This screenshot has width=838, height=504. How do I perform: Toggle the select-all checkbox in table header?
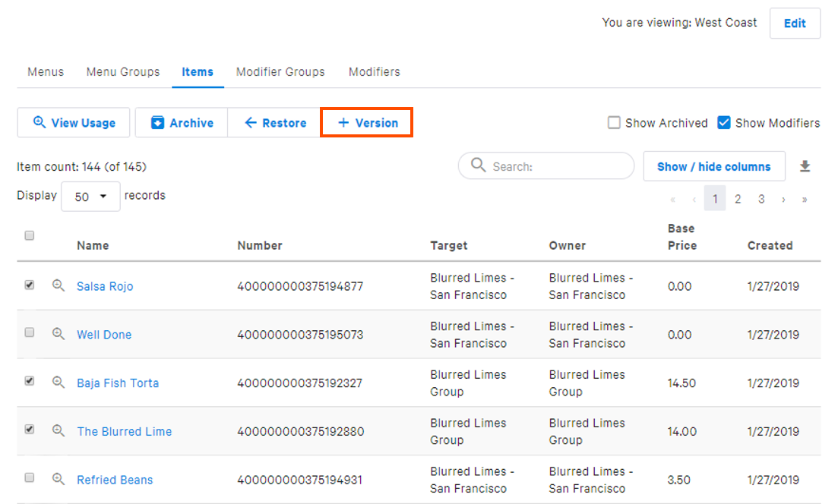29,235
